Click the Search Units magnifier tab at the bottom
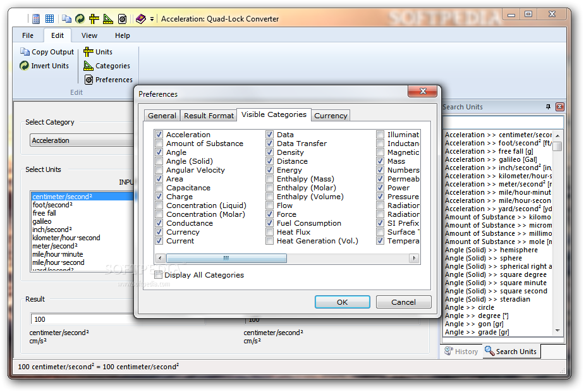The height and width of the screenshot is (392, 584). point(511,352)
